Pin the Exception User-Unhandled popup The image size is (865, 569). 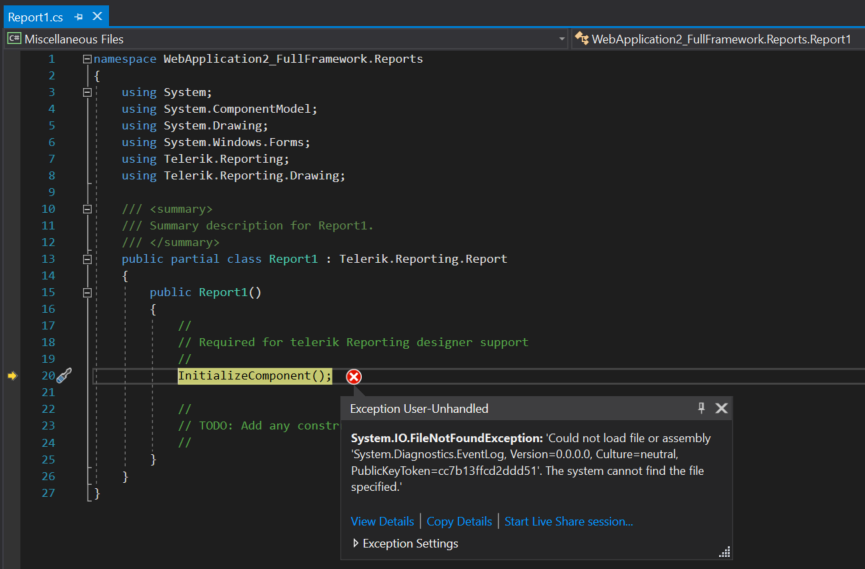point(701,408)
